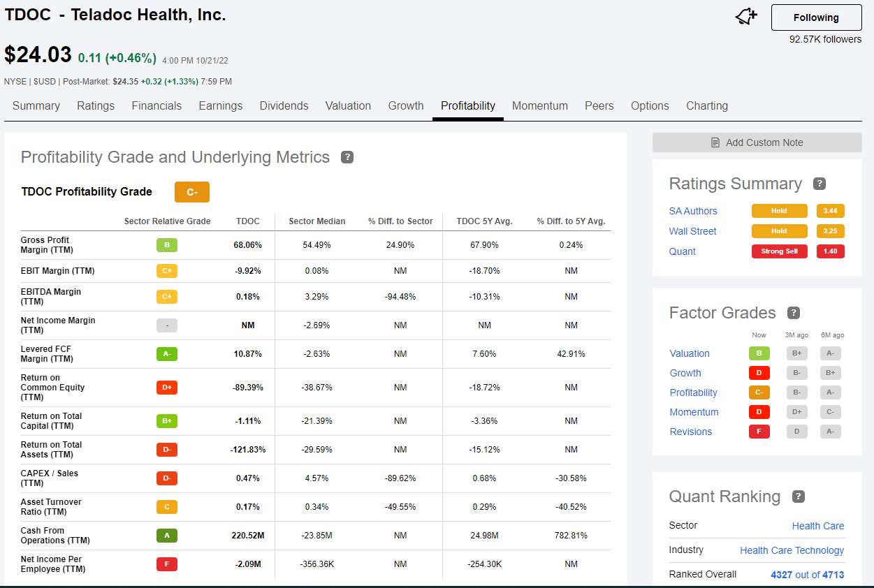This screenshot has height=588, width=874.
Task: Click Sector Median column header
Action: click(x=317, y=221)
